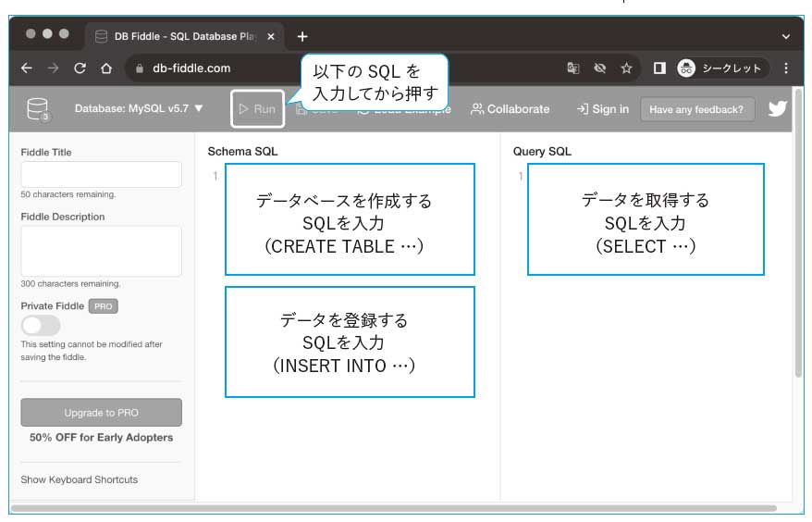Open the Database: MySQL v5.7 dropdown

coord(139,108)
